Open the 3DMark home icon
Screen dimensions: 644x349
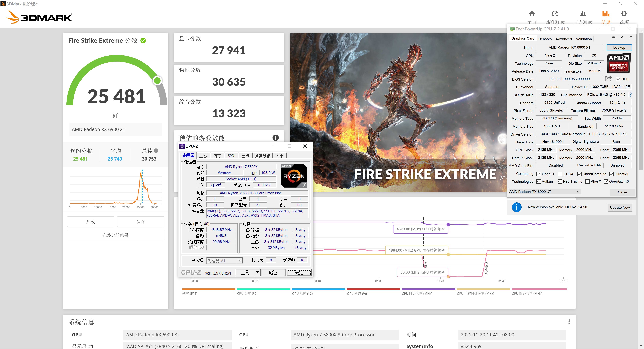click(532, 14)
